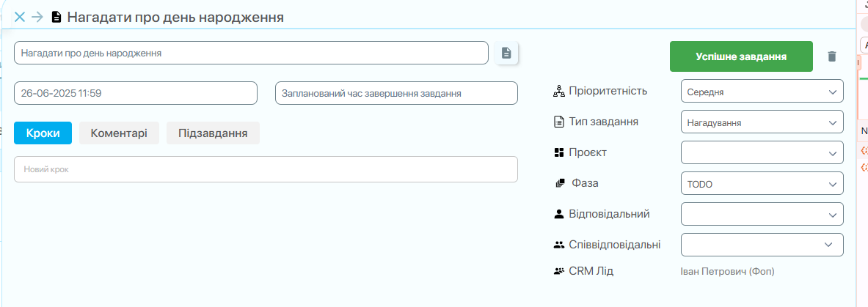
Task: Click the task name input field
Action: [x=252, y=53]
